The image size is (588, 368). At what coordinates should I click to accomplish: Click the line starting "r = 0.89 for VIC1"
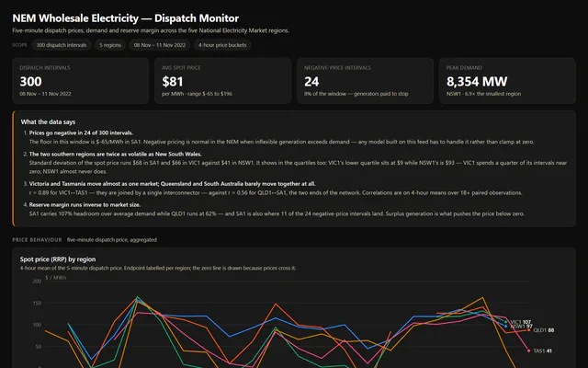(276, 193)
